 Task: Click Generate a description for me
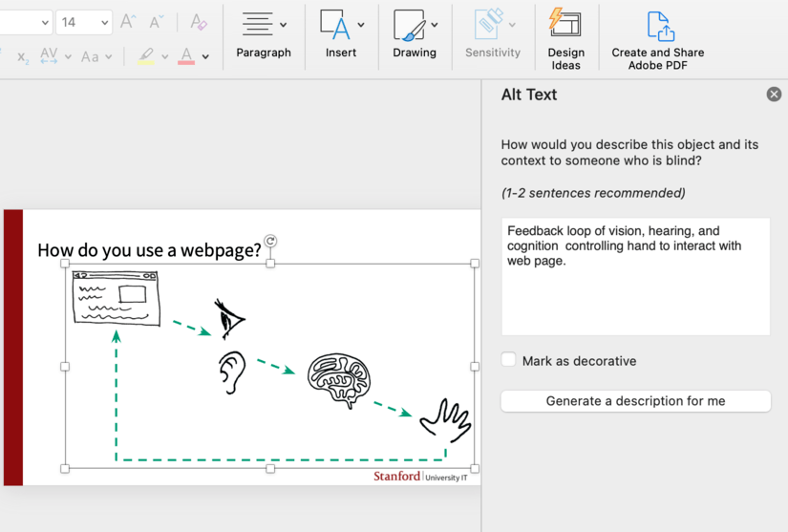click(636, 401)
